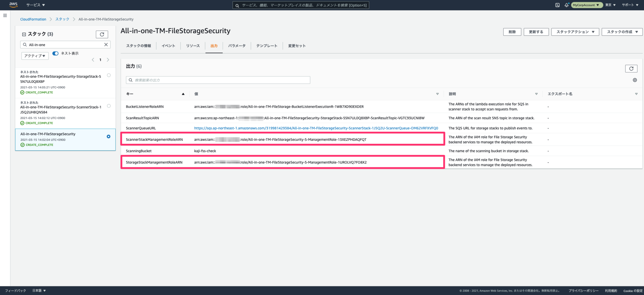Refresh the stacks list in the sidebar
This screenshot has width=644, height=295.
[x=102, y=34]
